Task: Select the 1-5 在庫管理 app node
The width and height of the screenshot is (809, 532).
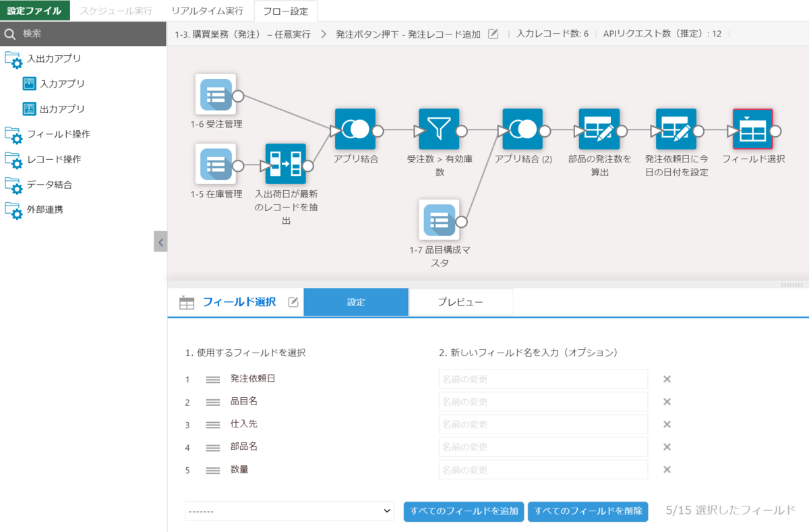Action: 216,164
